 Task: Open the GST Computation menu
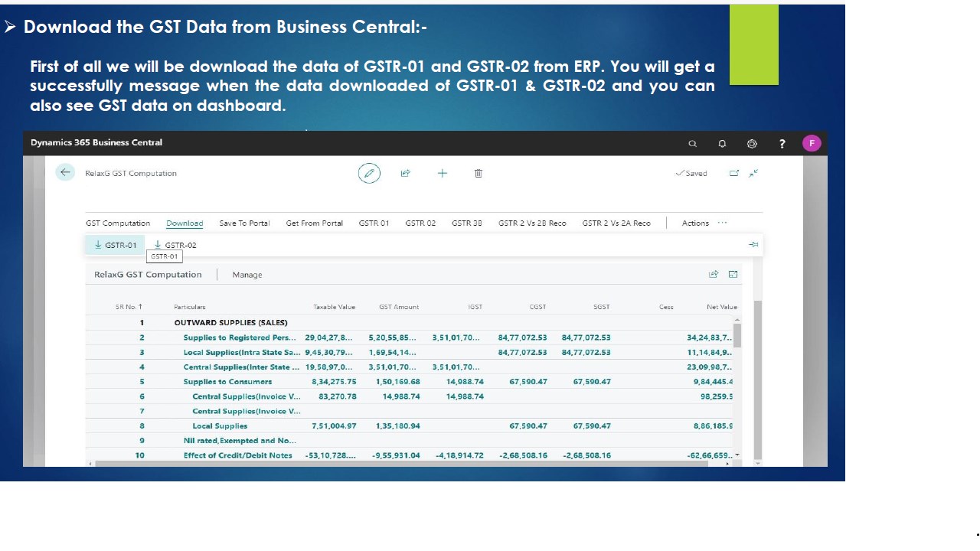pos(118,223)
